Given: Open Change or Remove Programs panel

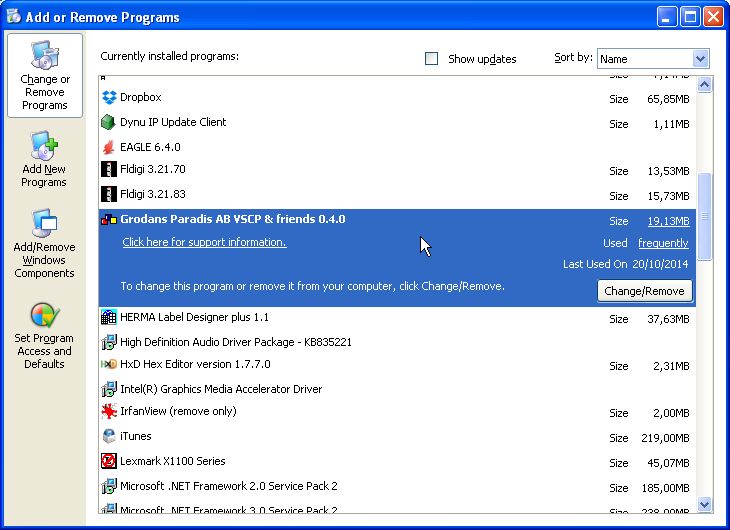Looking at the screenshot, I should tap(45, 76).
